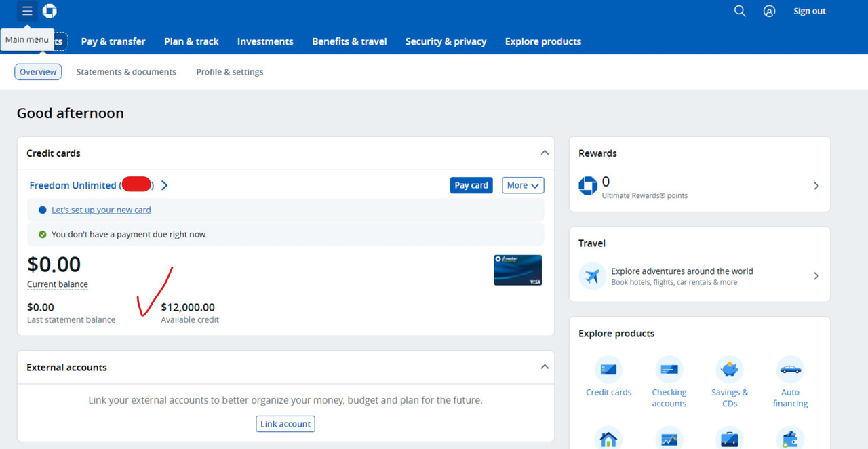Image resolution: width=868 pixels, height=449 pixels.
Task: Click the Sign out button
Action: (810, 11)
